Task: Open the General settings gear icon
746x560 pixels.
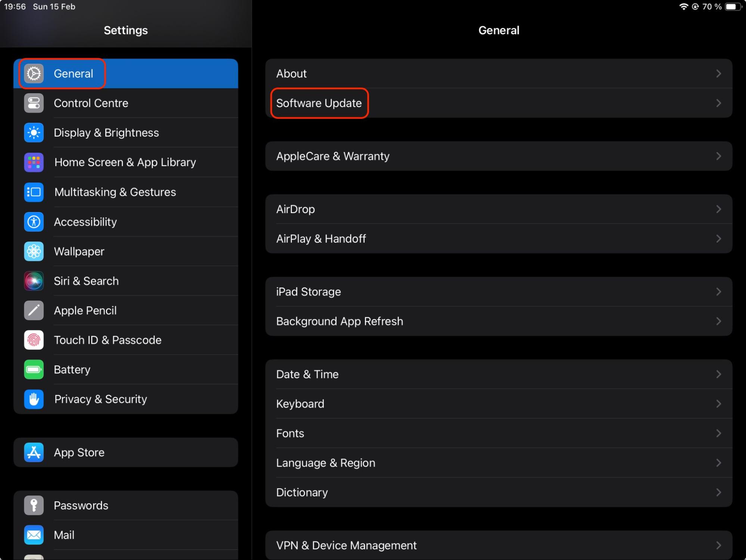Action: 34,74
